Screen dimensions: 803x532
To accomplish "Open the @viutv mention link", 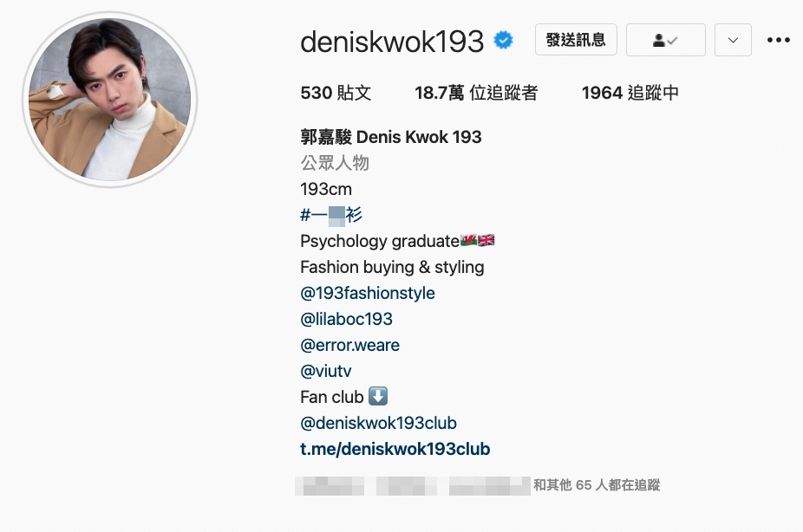I will point(326,372).
